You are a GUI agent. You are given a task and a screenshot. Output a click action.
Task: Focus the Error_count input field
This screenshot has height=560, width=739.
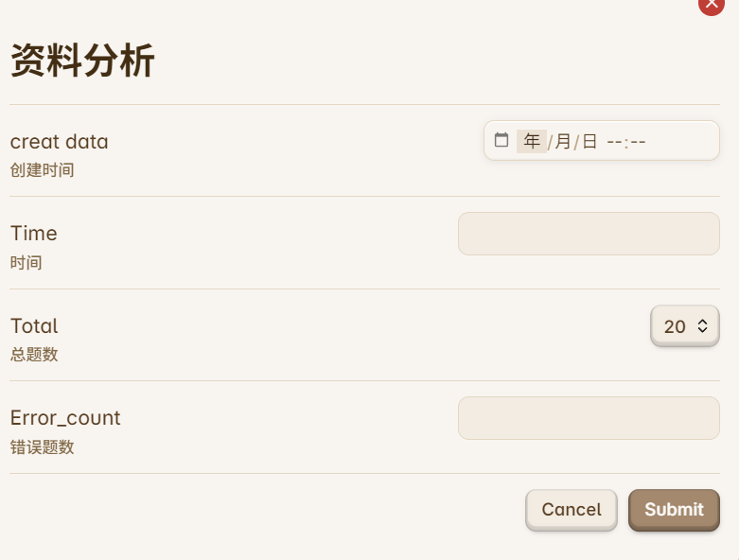pos(589,418)
